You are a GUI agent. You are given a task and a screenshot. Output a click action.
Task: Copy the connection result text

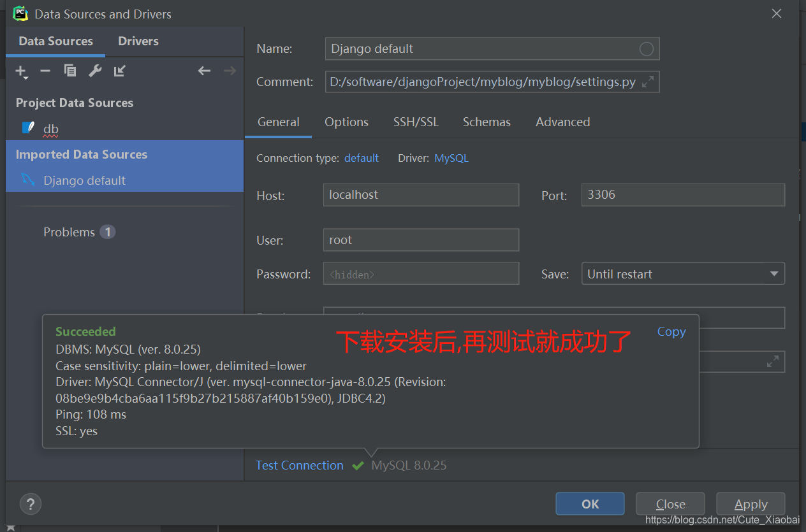tap(671, 331)
